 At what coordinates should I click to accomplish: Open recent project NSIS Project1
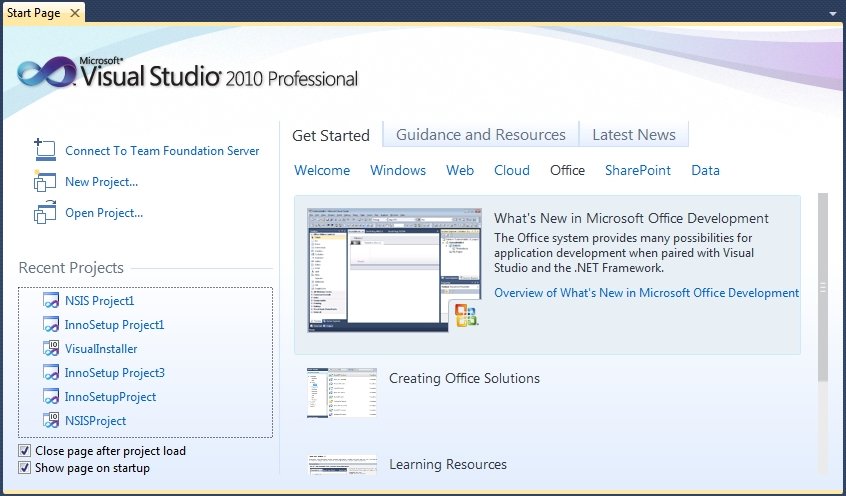pyautogui.click(x=100, y=301)
